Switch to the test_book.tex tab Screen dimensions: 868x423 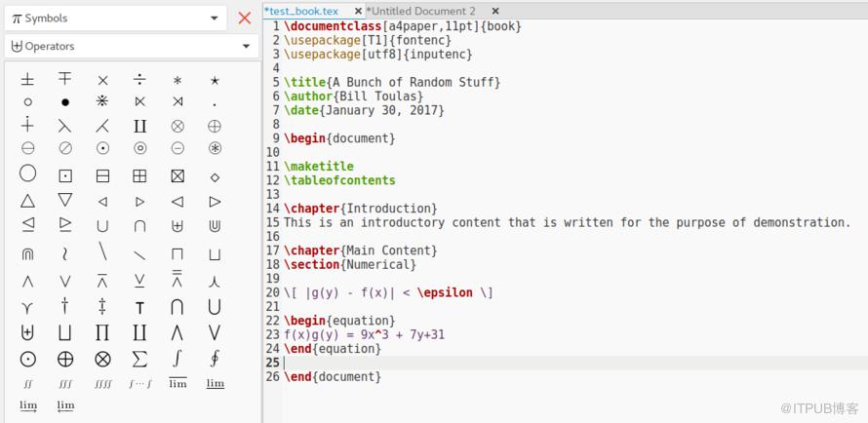pos(301,11)
